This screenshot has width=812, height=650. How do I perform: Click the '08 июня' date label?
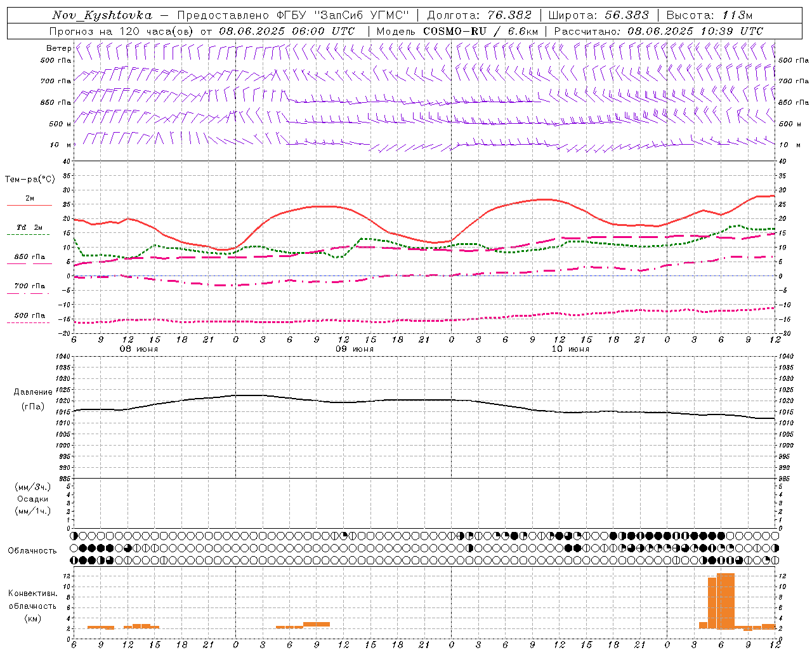[140, 349]
